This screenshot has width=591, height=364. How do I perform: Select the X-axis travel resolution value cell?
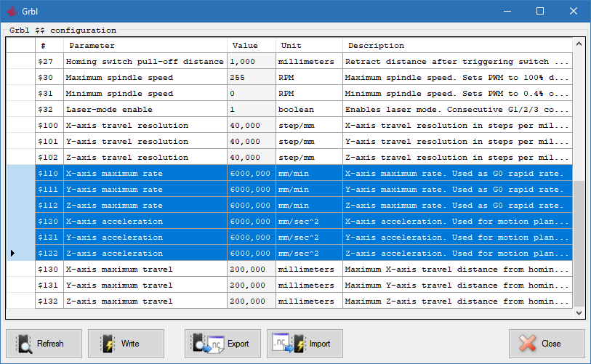pos(252,126)
